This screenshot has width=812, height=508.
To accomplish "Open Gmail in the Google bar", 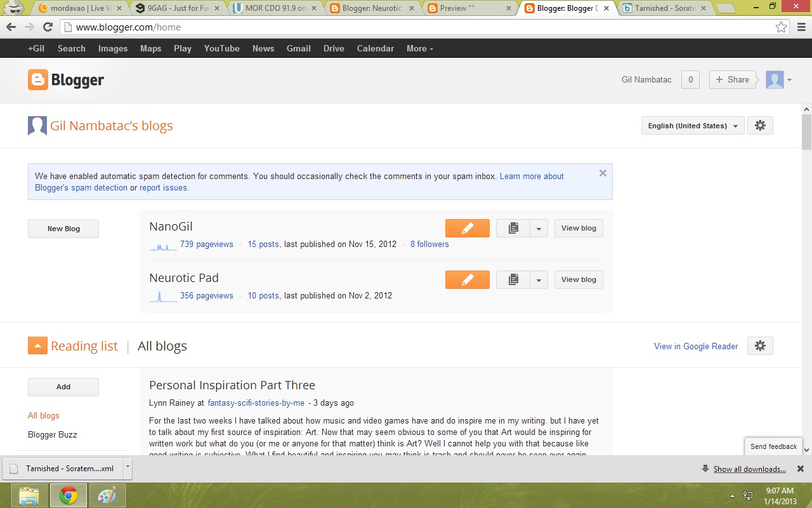I will pyautogui.click(x=299, y=49).
